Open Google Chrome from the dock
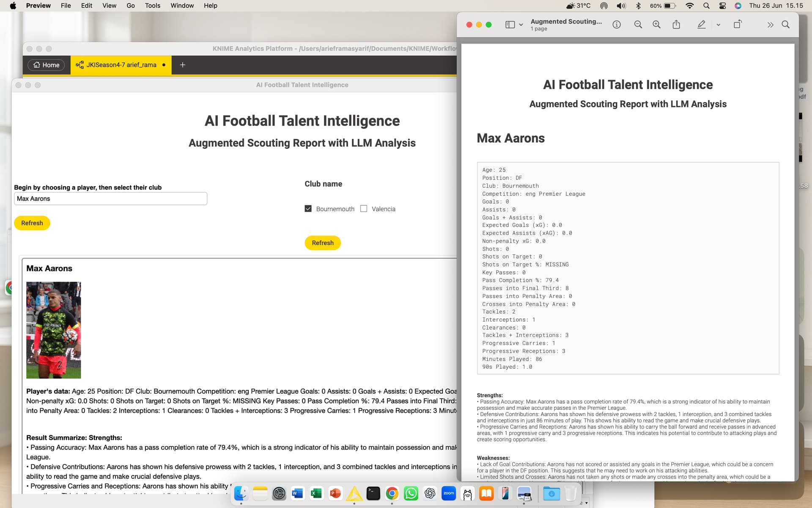 coord(392,493)
